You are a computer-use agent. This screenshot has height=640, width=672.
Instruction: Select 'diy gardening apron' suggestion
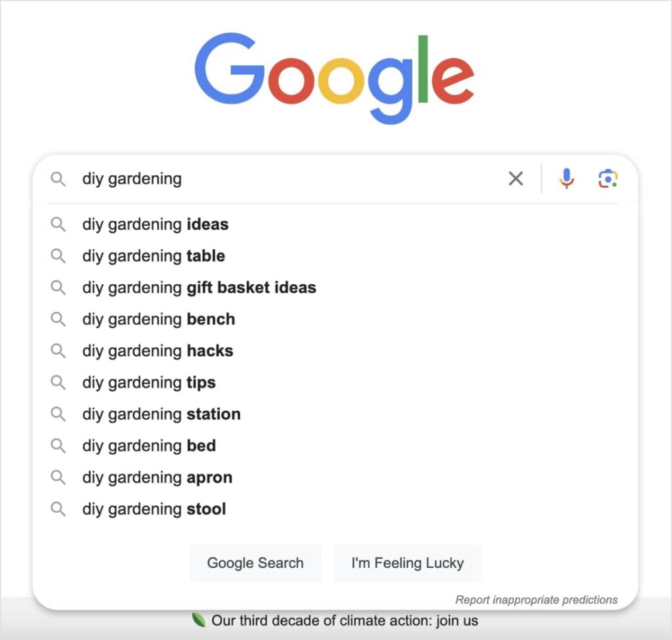157,477
